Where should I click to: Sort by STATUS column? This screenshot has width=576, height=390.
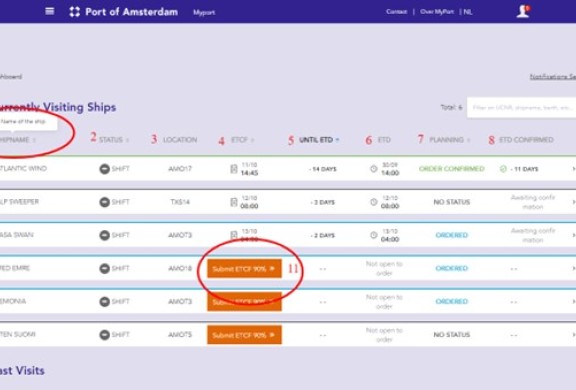tap(114, 140)
